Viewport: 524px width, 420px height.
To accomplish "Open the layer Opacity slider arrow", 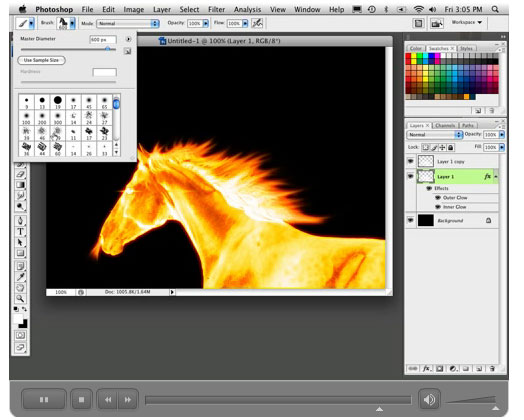I will [502, 135].
